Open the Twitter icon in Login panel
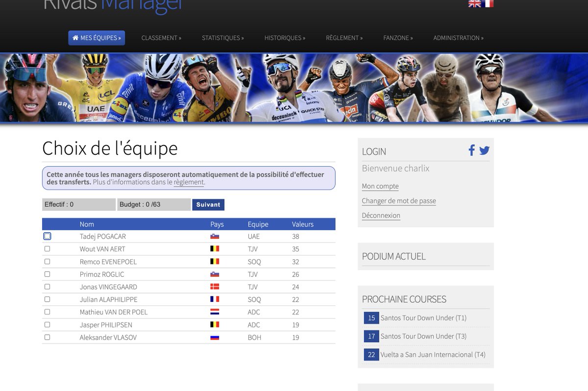 484,150
